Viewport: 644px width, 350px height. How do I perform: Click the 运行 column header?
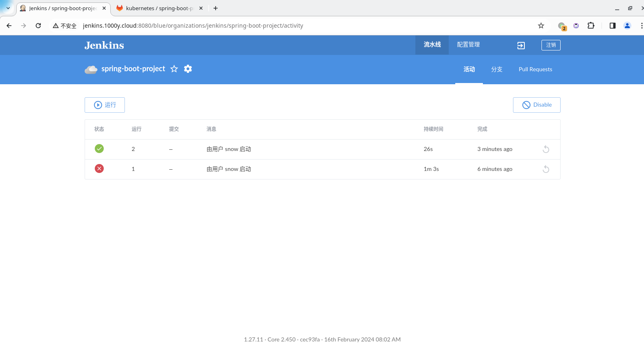click(136, 129)
